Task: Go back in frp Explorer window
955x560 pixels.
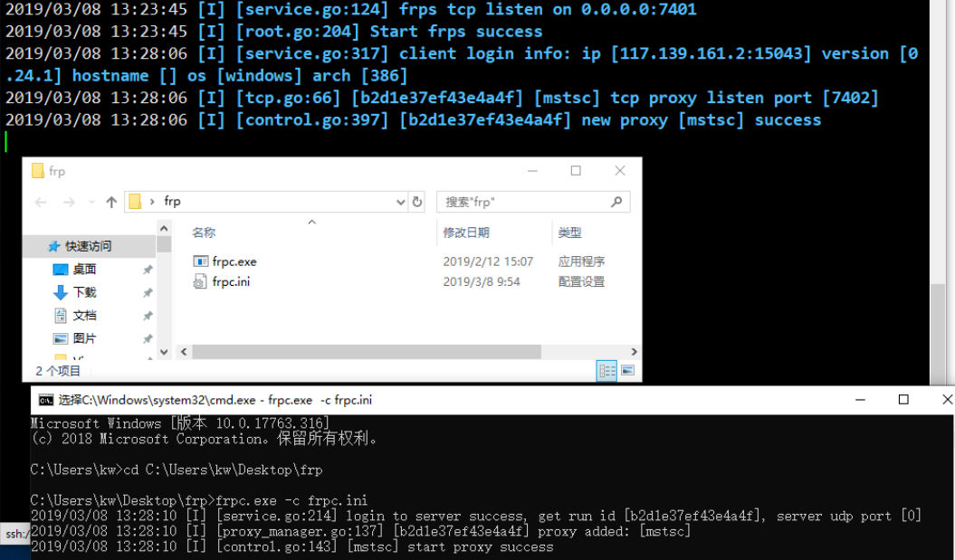Action: click(x=41, y=202)
